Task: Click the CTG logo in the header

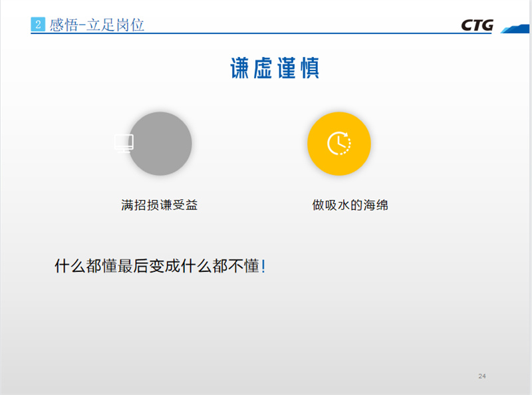Action: (x=477, y=25)
